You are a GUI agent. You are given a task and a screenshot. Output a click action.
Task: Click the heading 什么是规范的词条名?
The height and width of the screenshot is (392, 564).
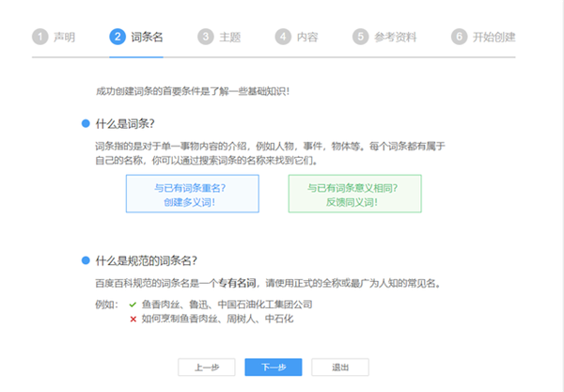[146, 260]
